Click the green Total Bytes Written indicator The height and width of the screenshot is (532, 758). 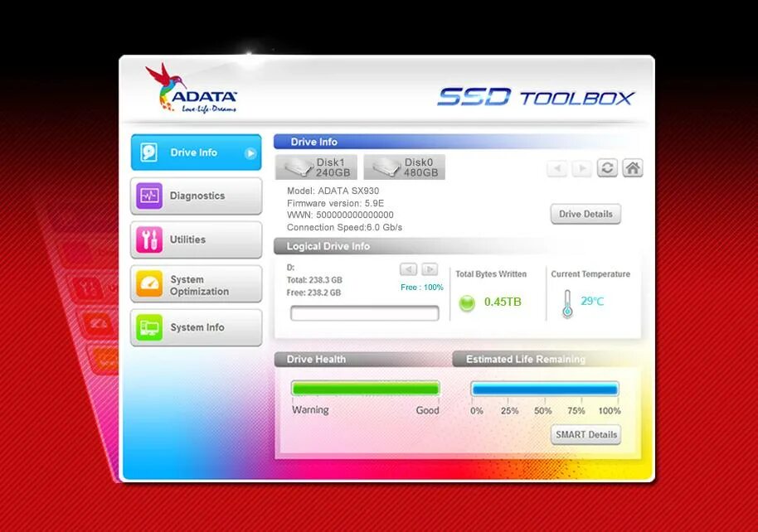point(467,303)
